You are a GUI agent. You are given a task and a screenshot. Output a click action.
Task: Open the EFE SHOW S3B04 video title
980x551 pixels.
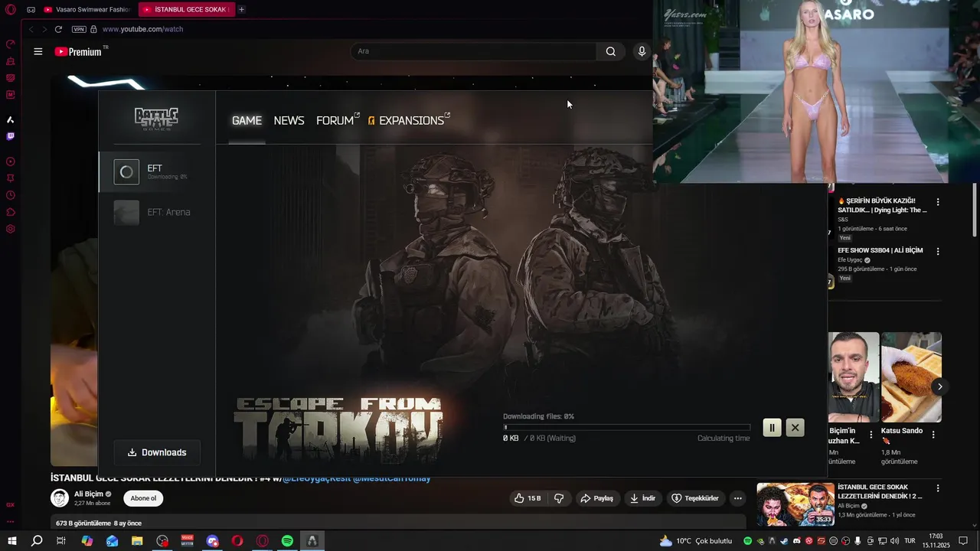(x=880, y=250)
